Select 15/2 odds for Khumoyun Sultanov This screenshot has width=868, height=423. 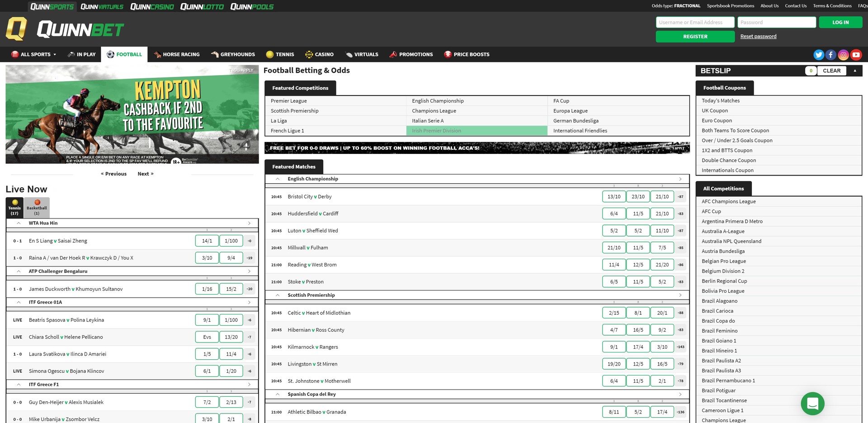click(231, 289)
